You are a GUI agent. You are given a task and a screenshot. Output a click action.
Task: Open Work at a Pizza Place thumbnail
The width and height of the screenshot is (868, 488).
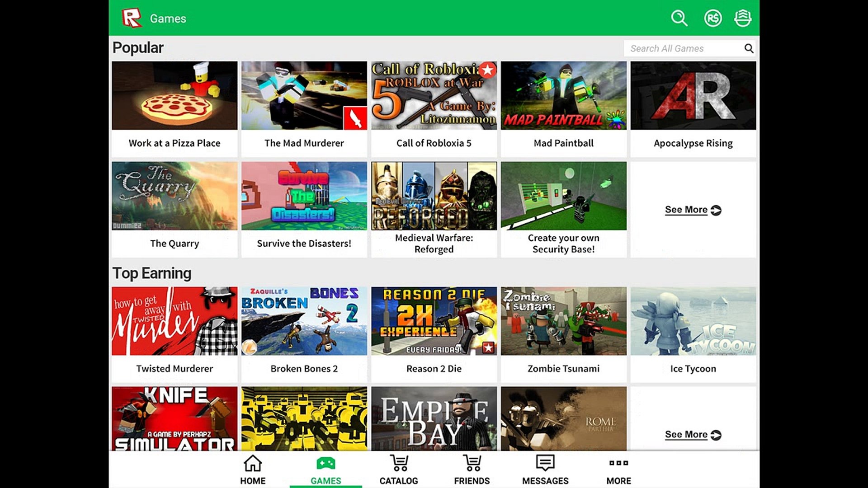[175, 96]
